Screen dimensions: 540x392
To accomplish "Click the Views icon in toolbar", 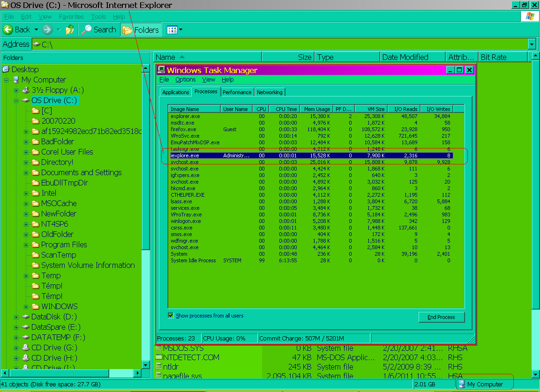I will click(x=172, y=30).
